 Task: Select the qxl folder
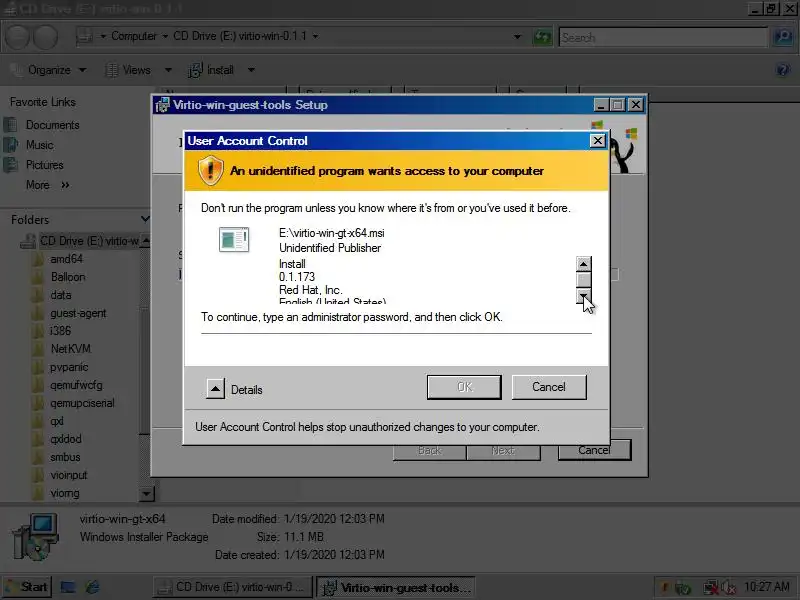pyautogui.click(x=57, y=421)
